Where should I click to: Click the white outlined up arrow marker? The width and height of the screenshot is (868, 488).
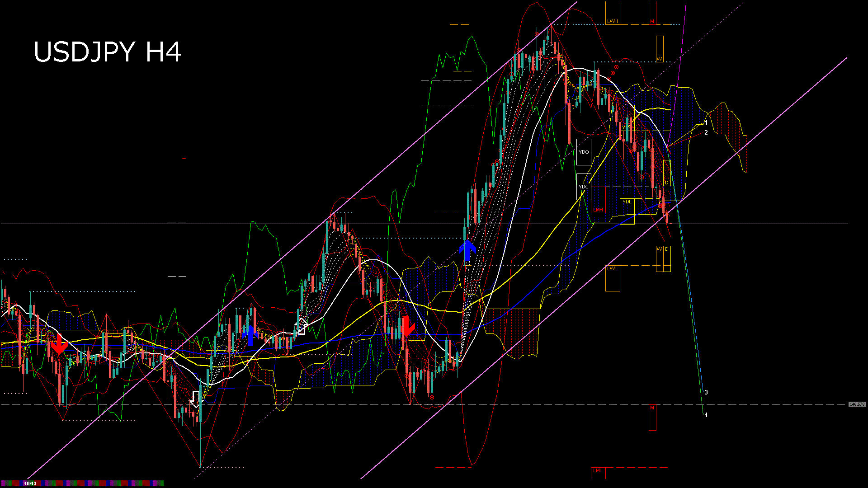[x=302, y=326]
